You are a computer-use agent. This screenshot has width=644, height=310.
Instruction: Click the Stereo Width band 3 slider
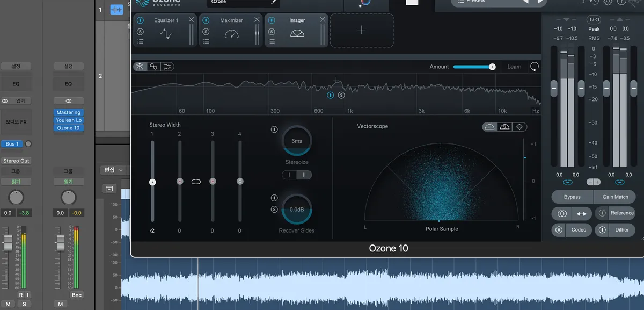[213, 181]
